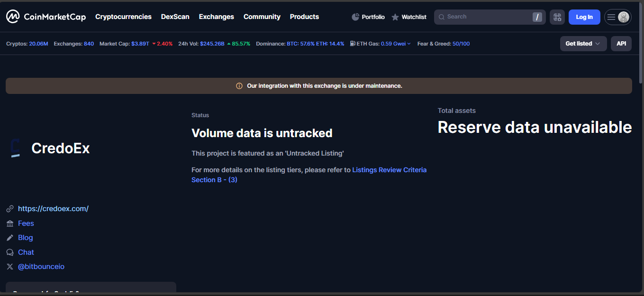
Task: Click the CoinMarketCap logo
Action: click(x=46, y=17)
